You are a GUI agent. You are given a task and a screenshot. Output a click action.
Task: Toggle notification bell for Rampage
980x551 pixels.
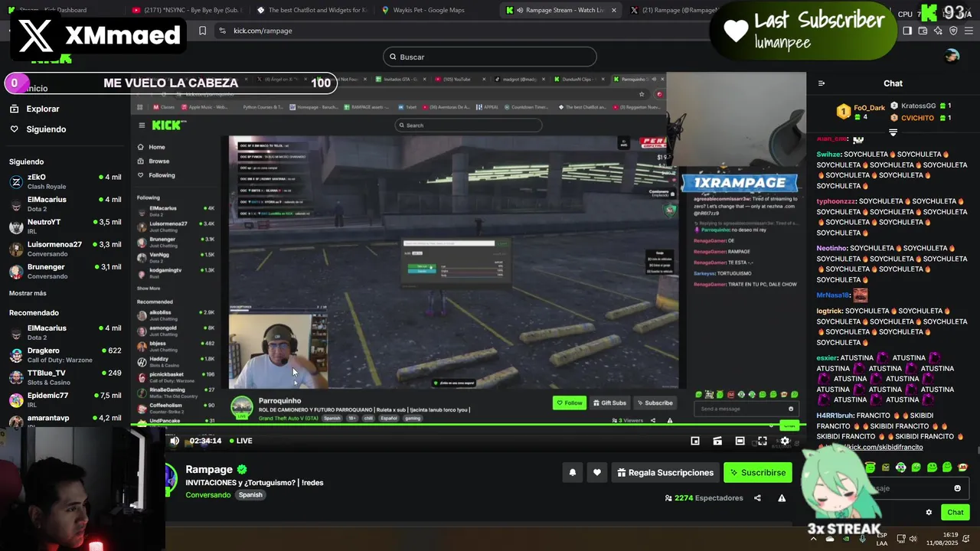pos(572,473)
